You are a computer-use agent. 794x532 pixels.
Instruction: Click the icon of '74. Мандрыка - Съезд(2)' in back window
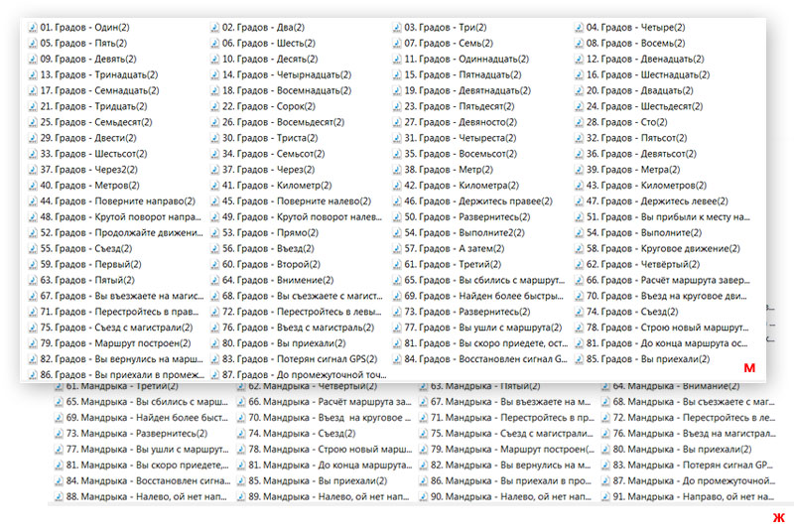pos(241,434)
